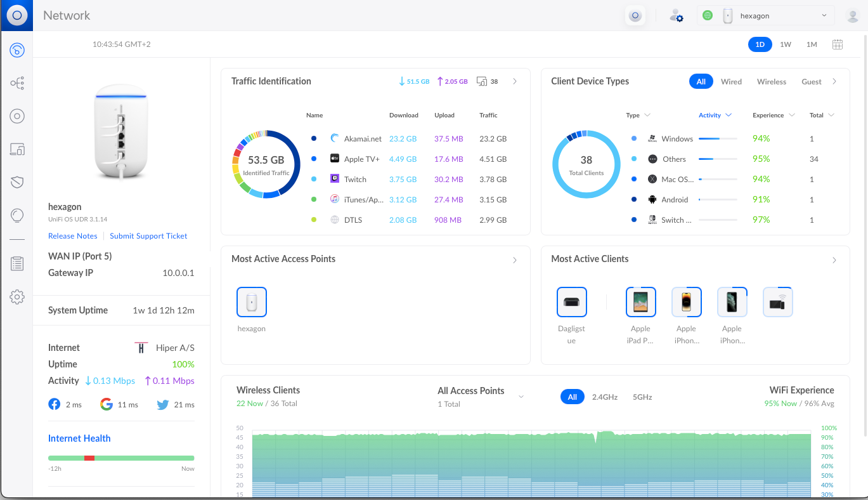Image resolution: width=868 pixels, height=500 pixels.
Task: Click the Network title in the header
Action: click(67, 15)
